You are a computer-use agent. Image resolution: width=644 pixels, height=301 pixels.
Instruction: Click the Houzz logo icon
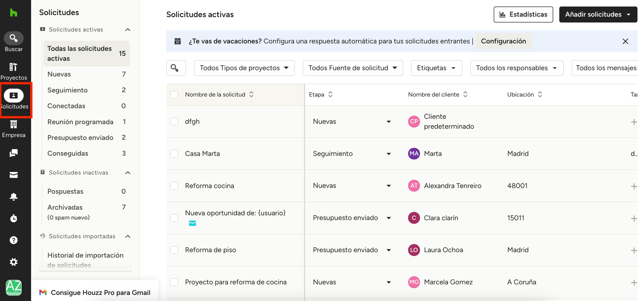[x=14, y=12]
